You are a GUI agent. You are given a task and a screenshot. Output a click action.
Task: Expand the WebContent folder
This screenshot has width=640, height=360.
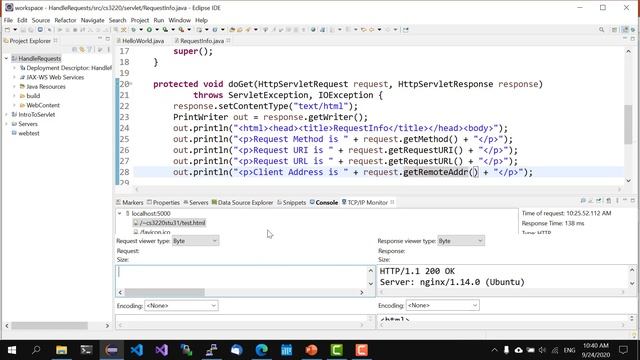click(x=14, y=105)
